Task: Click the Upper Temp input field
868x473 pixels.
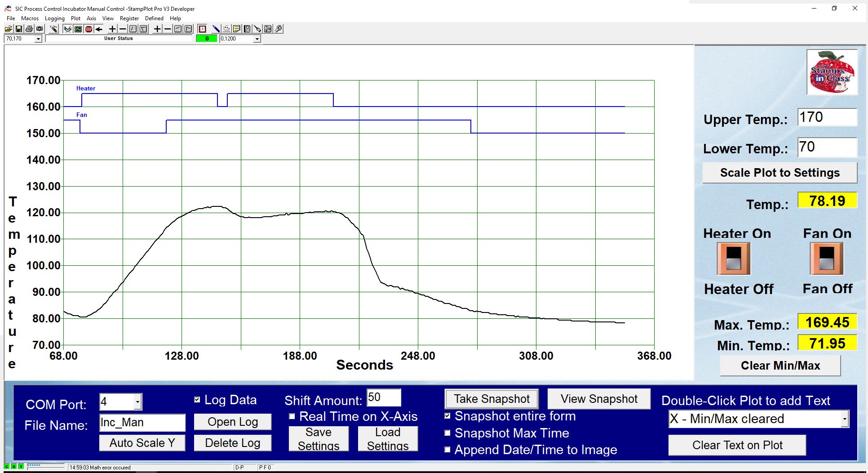Action: coord(827,117)
